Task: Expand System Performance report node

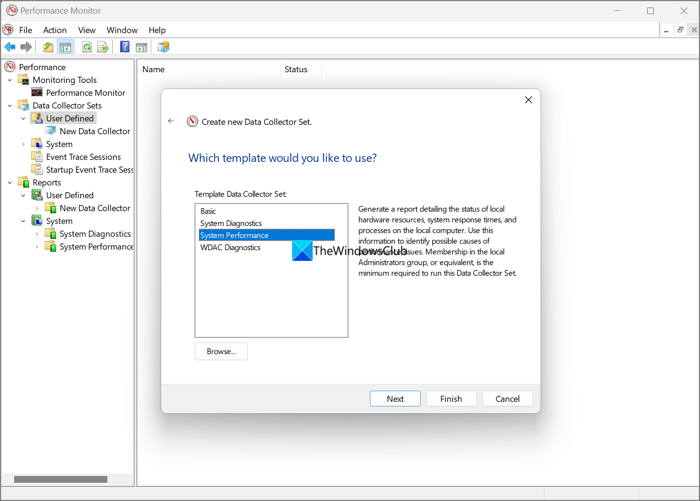Action: (37, 246)
